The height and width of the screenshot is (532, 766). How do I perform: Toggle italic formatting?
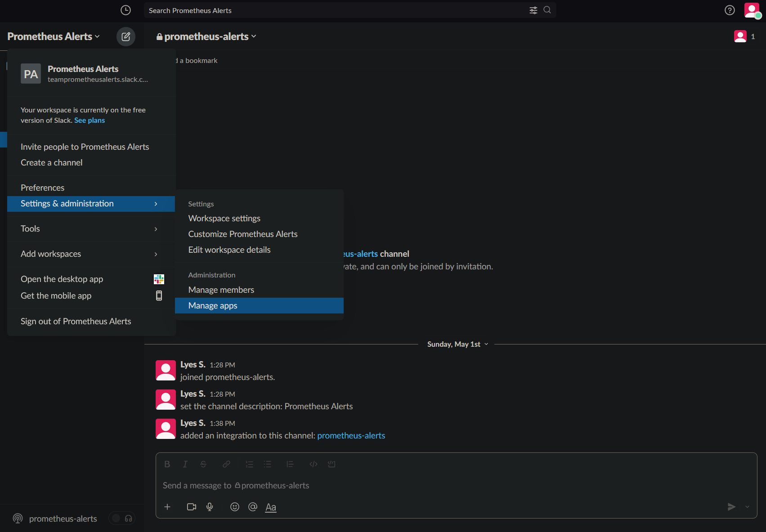click(185, 464)
